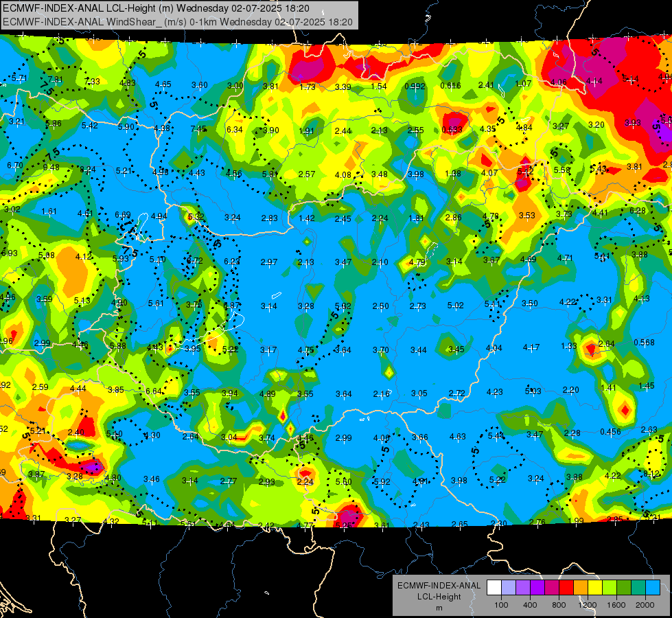Click the '1600' legend scale label
This screenshot has width=672, height=618.
pos(616,605)
